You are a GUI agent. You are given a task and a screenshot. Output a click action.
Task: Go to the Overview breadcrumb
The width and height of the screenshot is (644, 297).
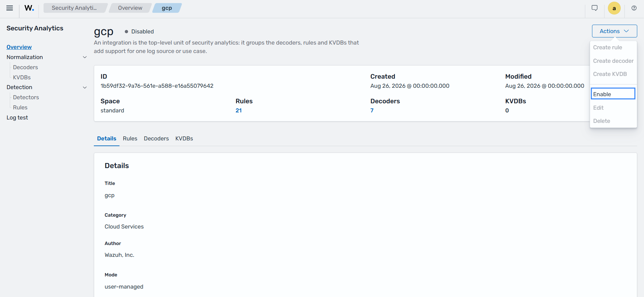130,8
